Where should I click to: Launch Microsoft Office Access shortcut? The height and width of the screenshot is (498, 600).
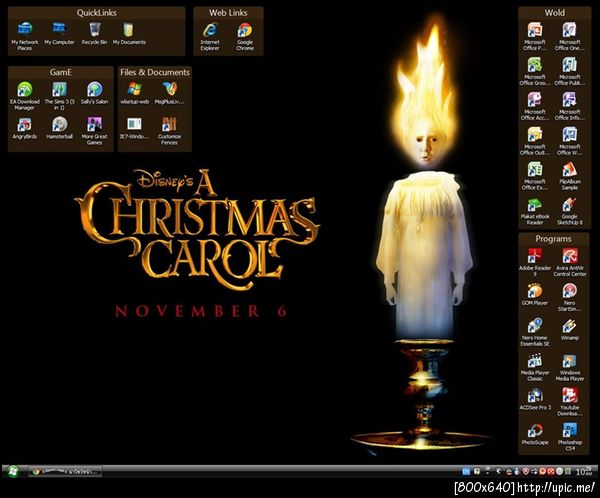[x=535, y=106]
